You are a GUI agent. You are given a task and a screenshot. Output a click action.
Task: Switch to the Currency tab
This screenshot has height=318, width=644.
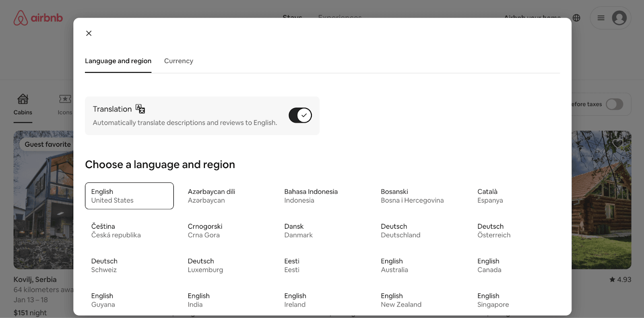[x=178, y=61]
